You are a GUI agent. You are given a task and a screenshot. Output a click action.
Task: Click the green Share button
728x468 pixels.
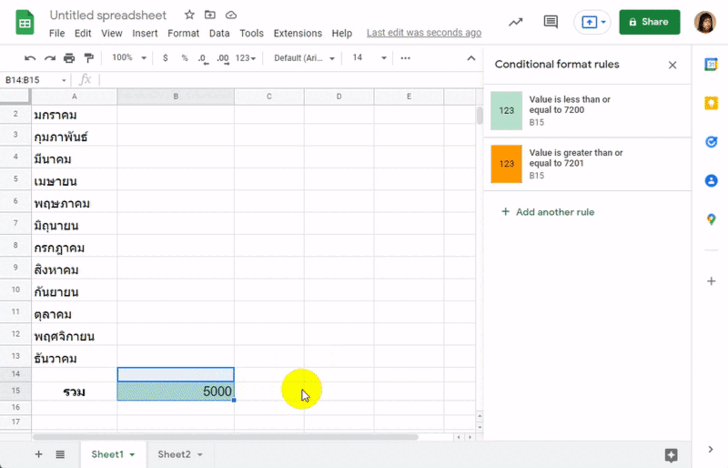649,22
